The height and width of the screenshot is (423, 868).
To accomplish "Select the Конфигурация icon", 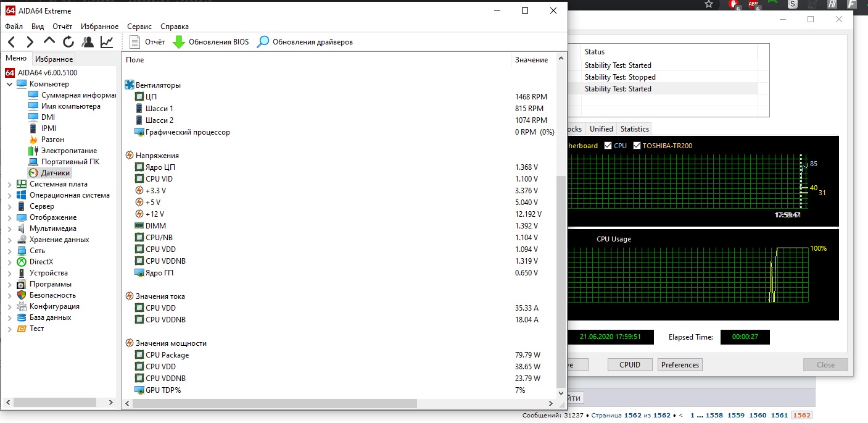I will click(x=22, y=306).
